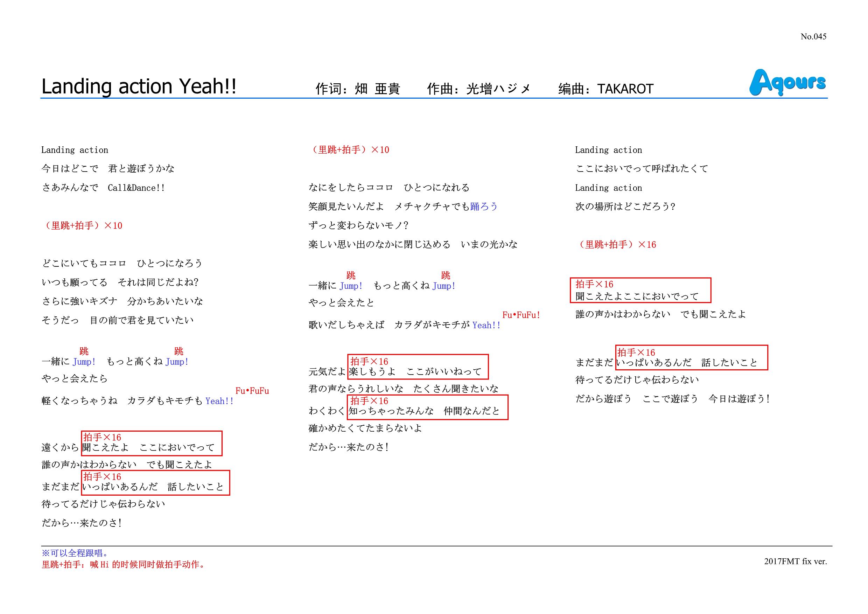Click the final line だから遊ぼう ここで遊ぼう 今日は遊ぼう!
This screenshot has height=614, width=868.
click(x=672, y=399)
